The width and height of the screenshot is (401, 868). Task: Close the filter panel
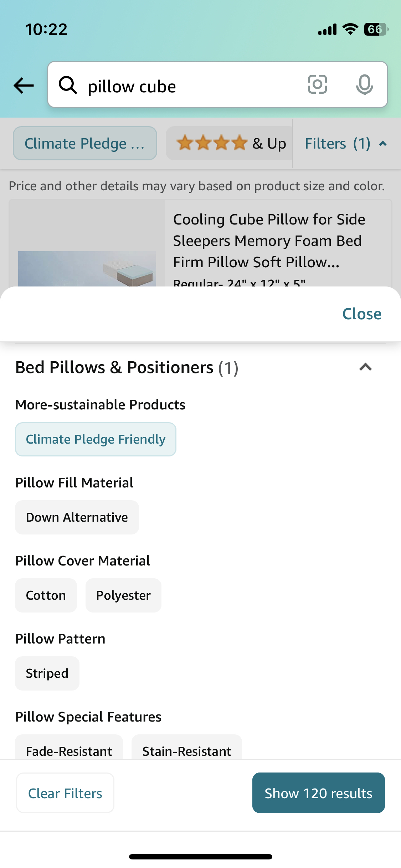pos(361,314)
